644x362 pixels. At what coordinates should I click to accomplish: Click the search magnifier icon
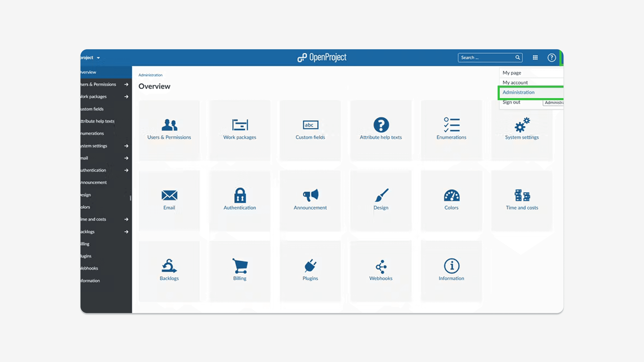pos(518,57)
